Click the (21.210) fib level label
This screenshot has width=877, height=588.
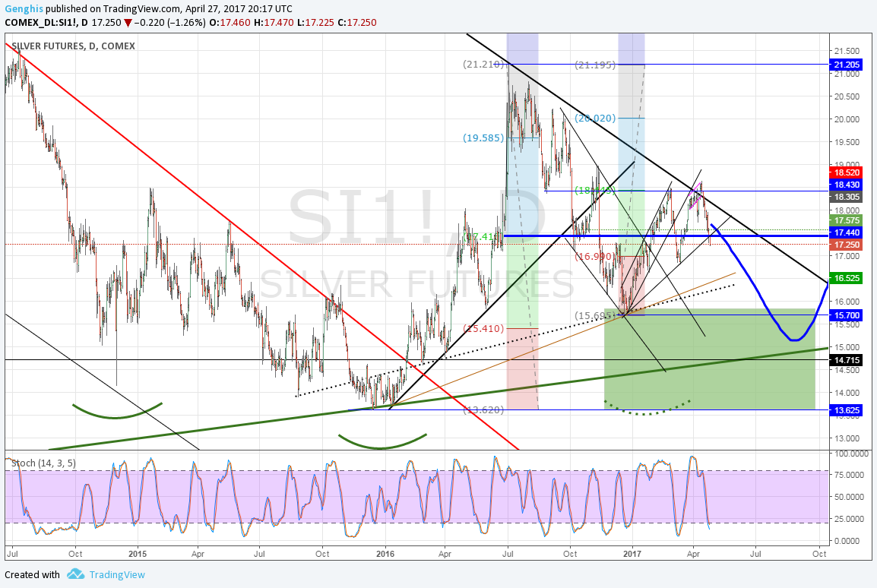point(484,65)
